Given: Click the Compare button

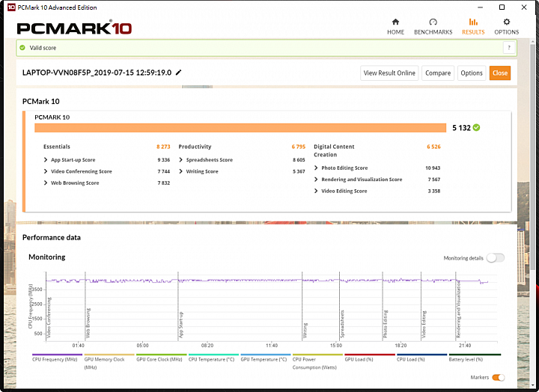Looking at the screenshot, I should (438, 73).
